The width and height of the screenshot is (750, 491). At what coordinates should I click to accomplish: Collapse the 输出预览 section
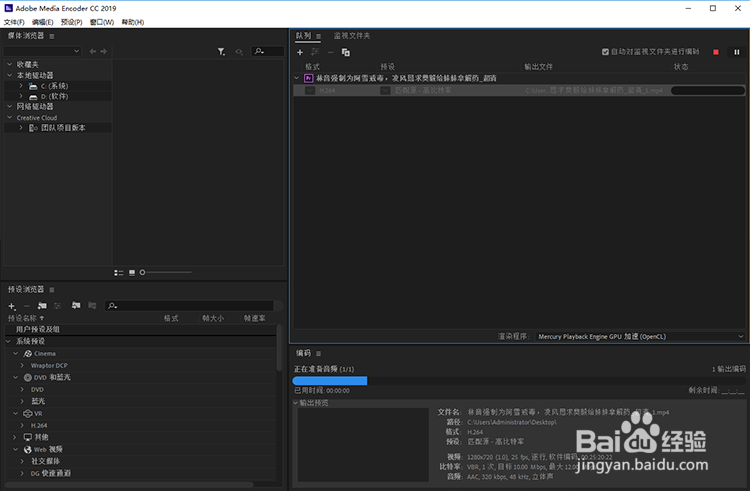pyautogui.click(x=296, y=403)
